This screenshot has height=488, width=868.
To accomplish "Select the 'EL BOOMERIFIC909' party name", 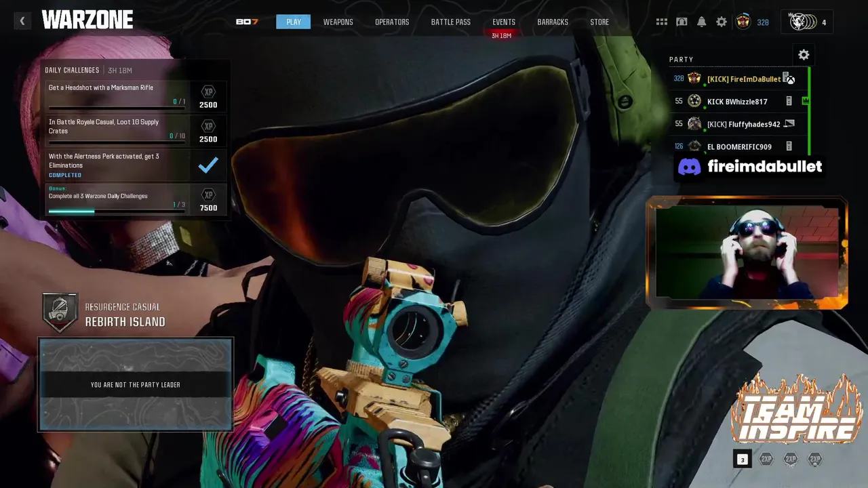I will click(739, 146).
